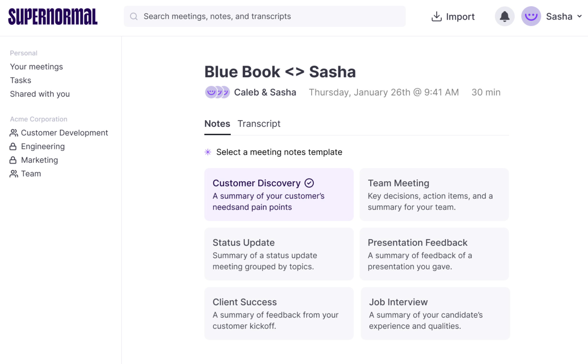The width and height of the screenshot is (588, 364).
Task: Click the Import download icon
Action: click(436, 16)
